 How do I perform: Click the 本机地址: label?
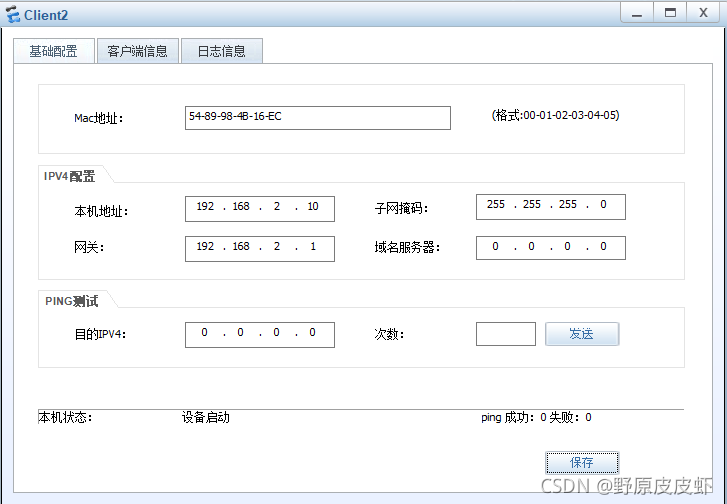pyautogui.click(x=101, y=211)
